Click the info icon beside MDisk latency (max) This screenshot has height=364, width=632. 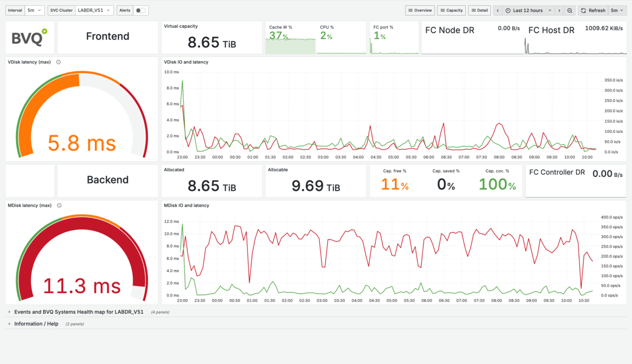click(60, 205)
